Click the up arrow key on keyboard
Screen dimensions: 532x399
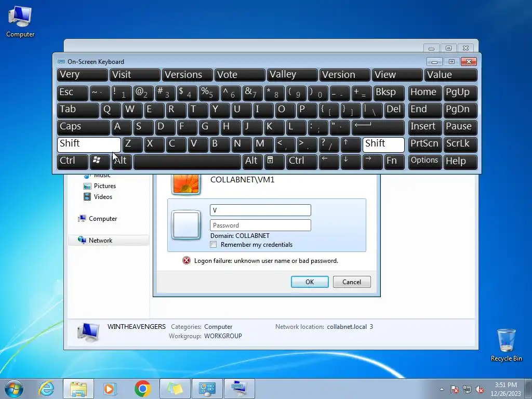coord(351,144)
